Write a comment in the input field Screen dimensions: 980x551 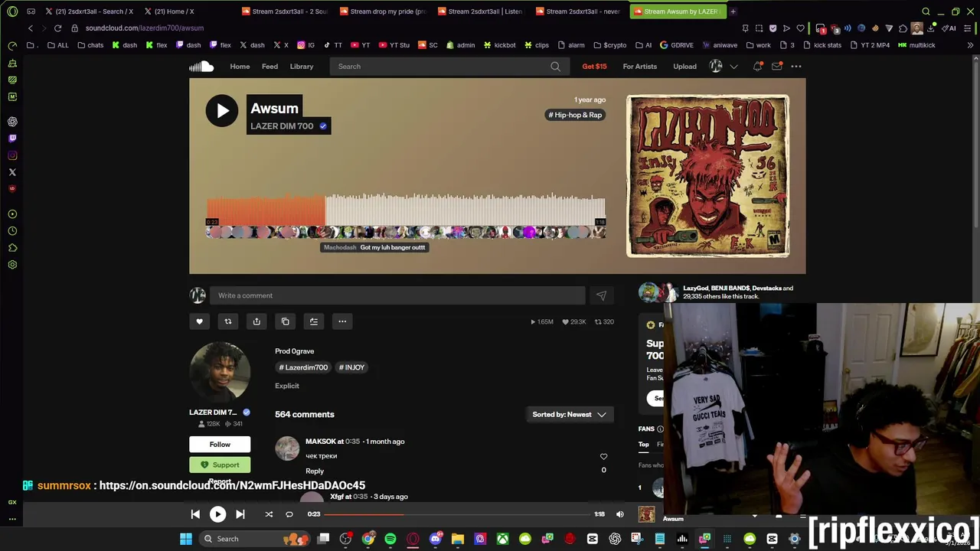398,295
